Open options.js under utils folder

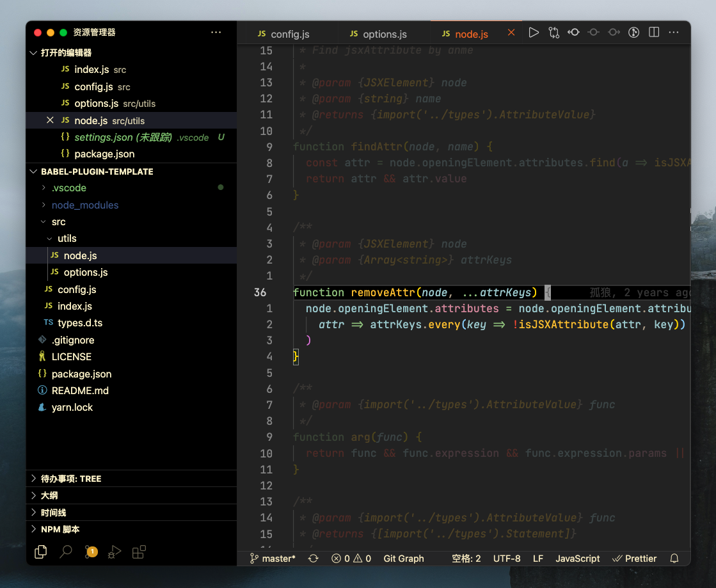[x=132, y=272]
